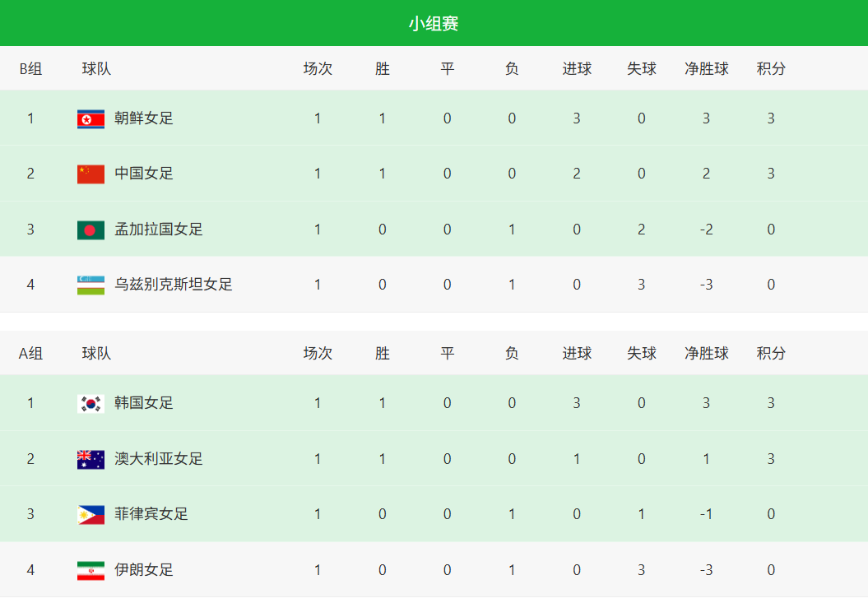
Task: Open the 韩国女足 team link
Action: [x=144, y=403]
